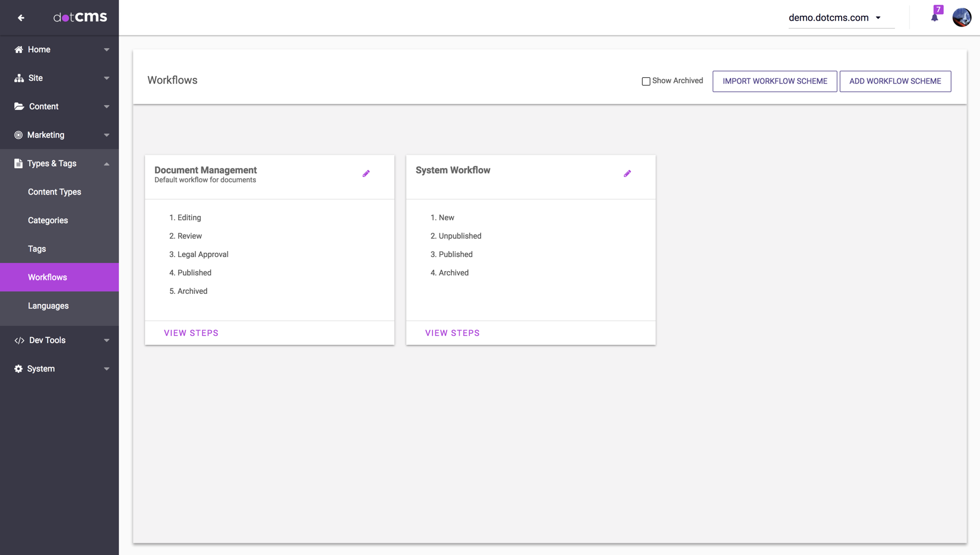Click the Import Workflow Scheme button
The height and width of the screenshot is (555, 980).
pos(774,81)
